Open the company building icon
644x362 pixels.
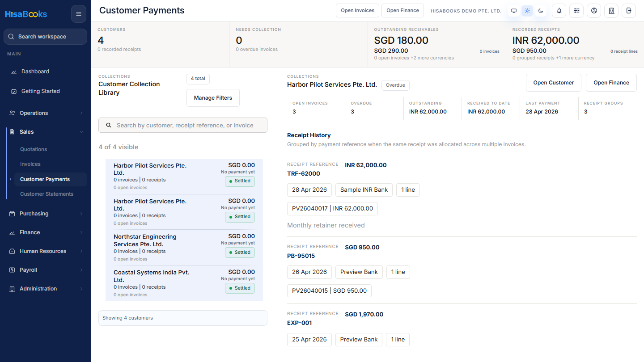[x=611, y=11]
